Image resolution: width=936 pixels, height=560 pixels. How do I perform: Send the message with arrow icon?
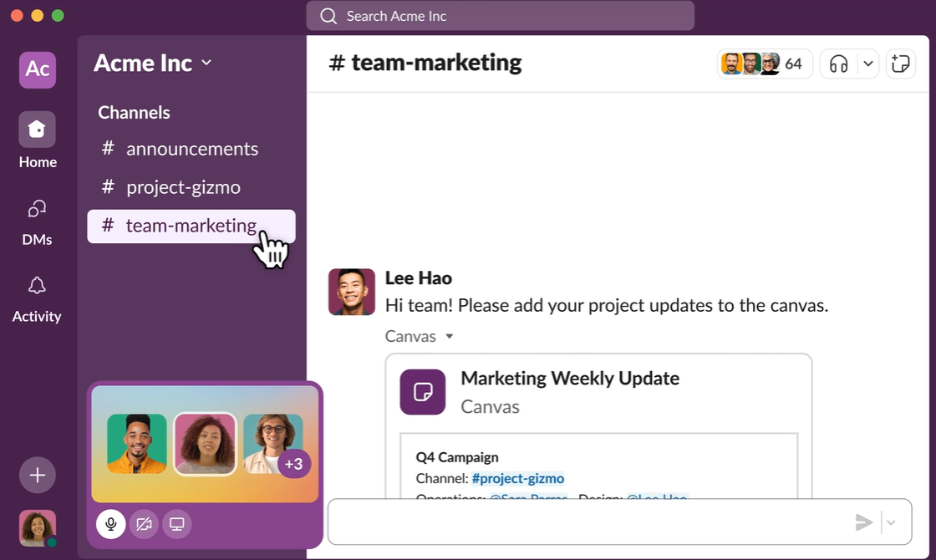pyautogui.click(x=864, y=522)
